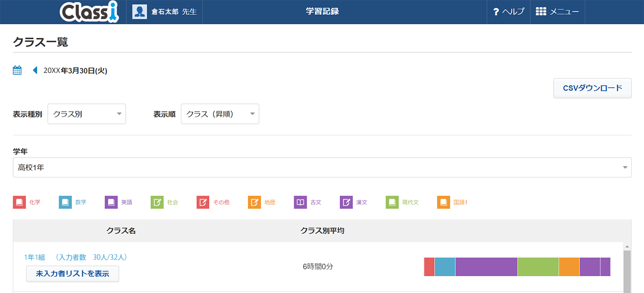Click the wide purple segment in study bar
The width and height of the screenshot is (644, 293).
(x=486, y=267)
